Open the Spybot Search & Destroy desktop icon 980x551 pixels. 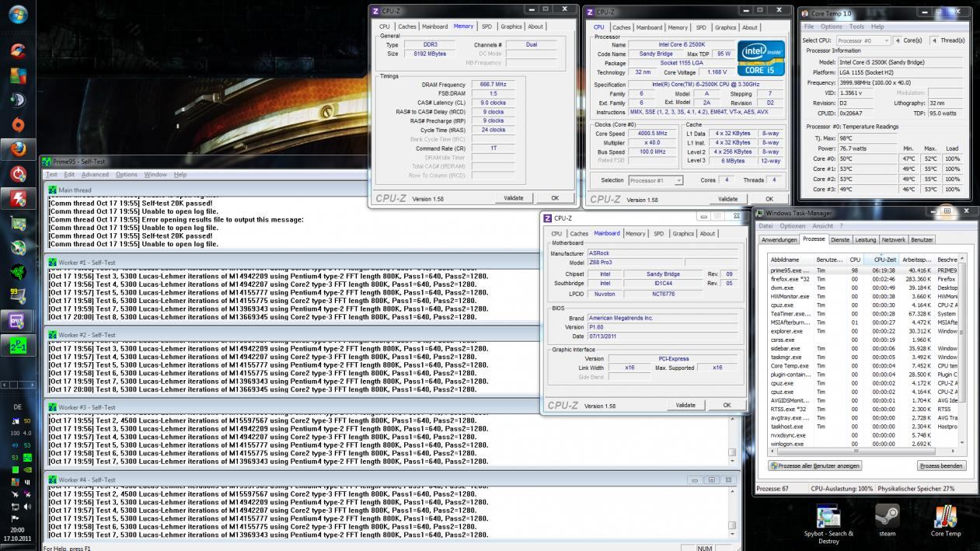click(x=828, y=522)
